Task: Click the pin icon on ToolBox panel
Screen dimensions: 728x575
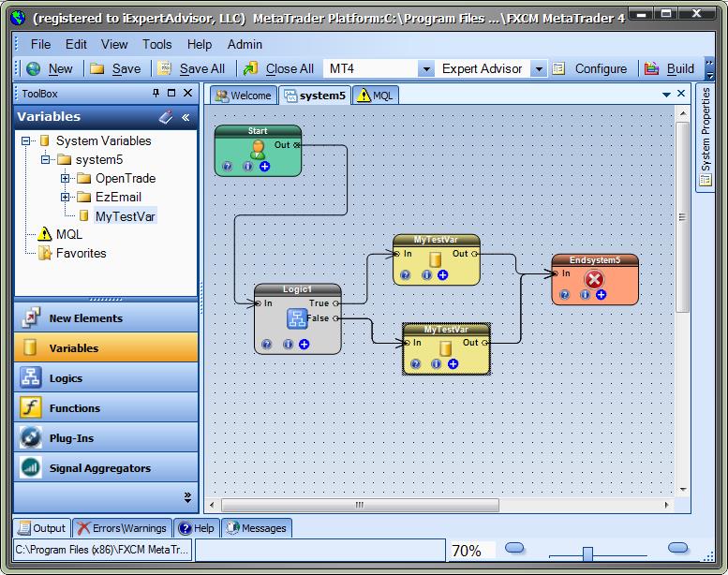Action: point(156,93)
